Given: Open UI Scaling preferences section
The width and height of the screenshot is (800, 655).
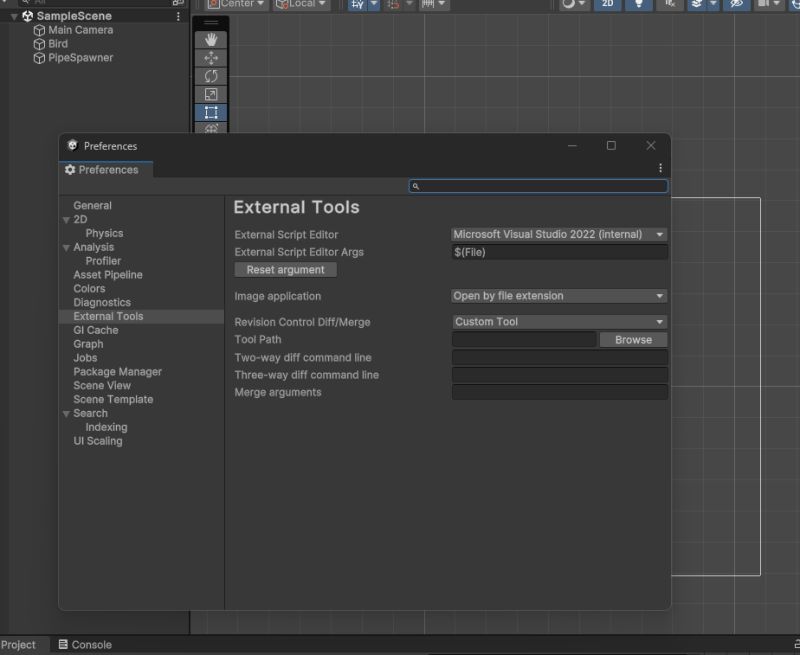Looking at the screenshot, I should tap(97, 441).
